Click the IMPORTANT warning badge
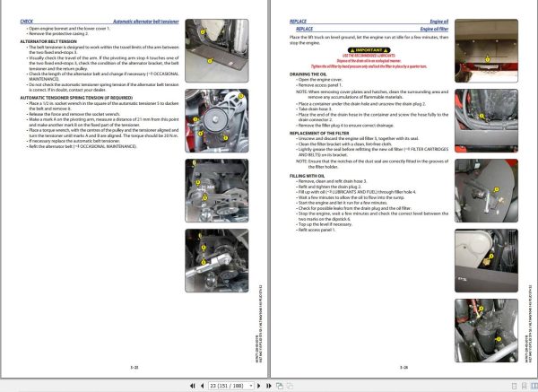Screen dimensions: 538x392 click(x=369, y=50)
